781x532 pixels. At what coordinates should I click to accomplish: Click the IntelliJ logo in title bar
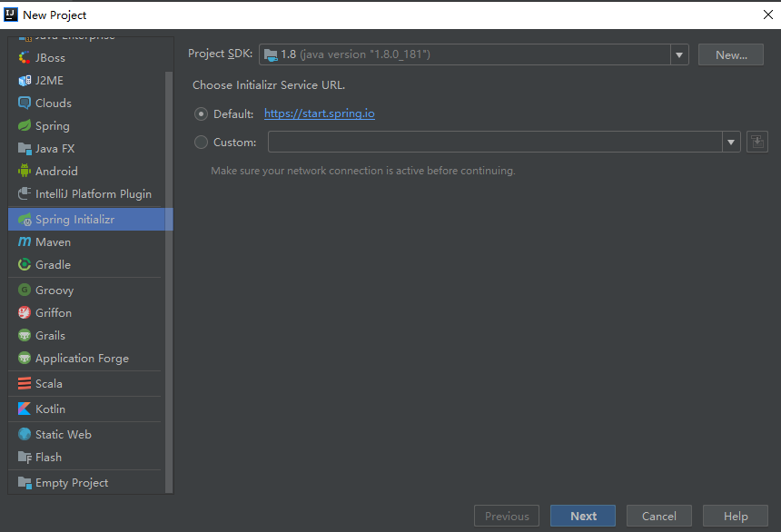(x=11, y=15)
